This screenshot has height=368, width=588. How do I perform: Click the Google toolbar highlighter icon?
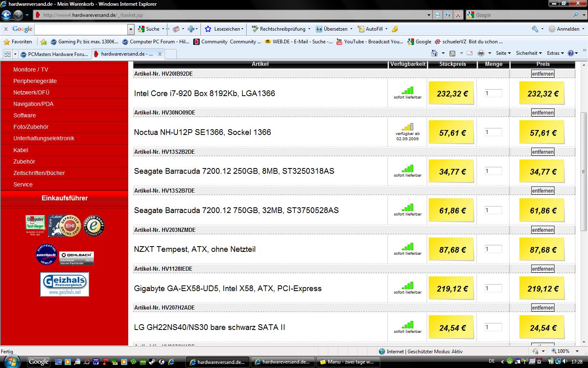point(394,29)
